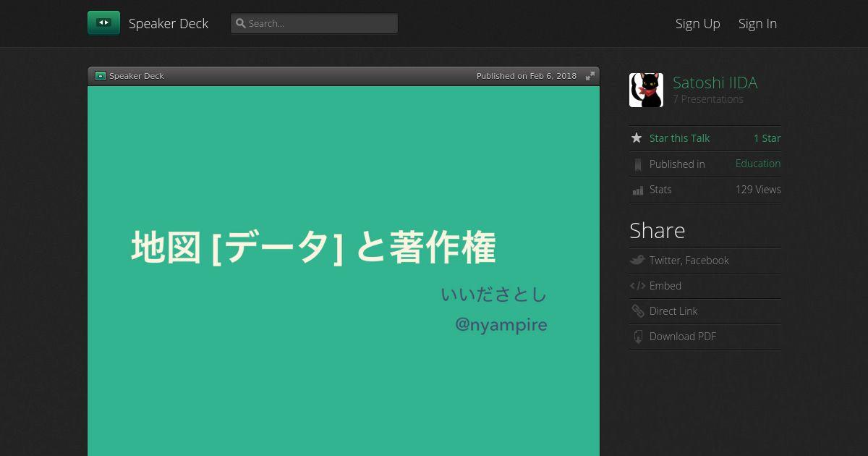
Task: Click the 129 Views text
Action: point(758,190)
